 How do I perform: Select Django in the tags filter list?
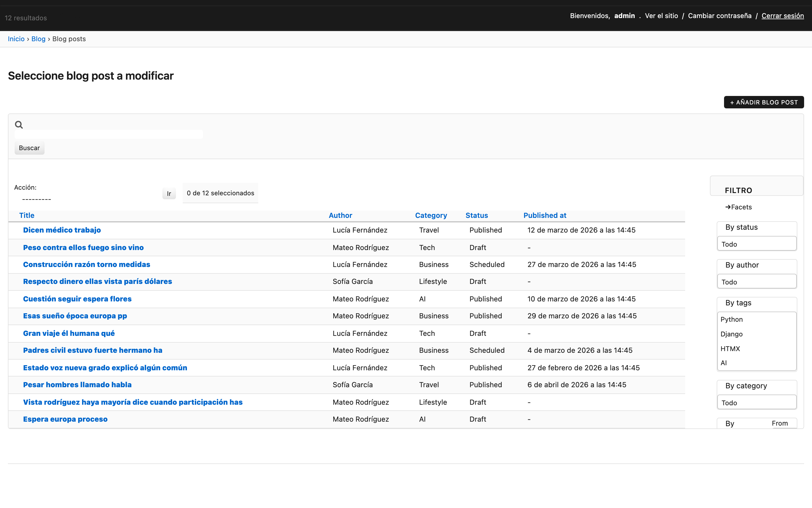coord(731,334)
